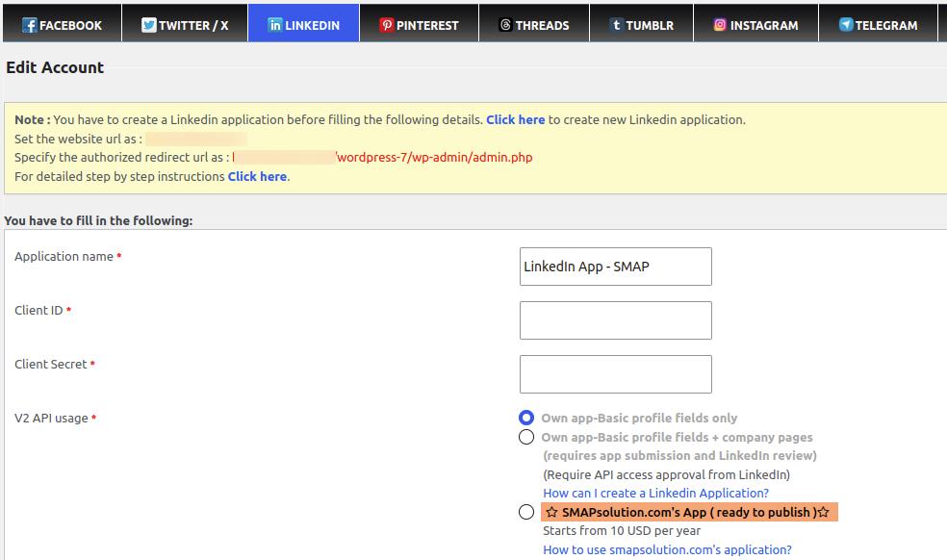Click the Pinterest logo icon
947x560 pixels.
(387, 25)
